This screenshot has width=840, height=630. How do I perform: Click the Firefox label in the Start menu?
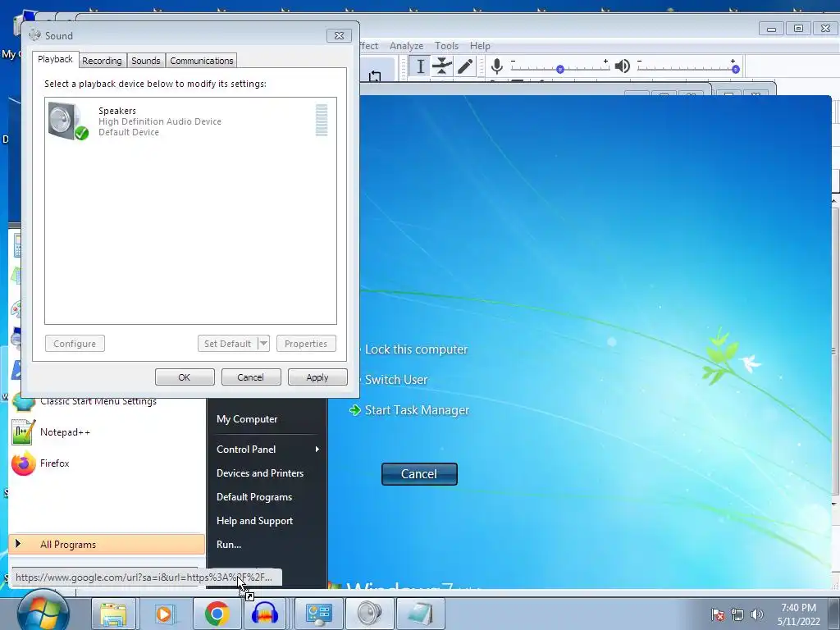[x=55, y=463]
